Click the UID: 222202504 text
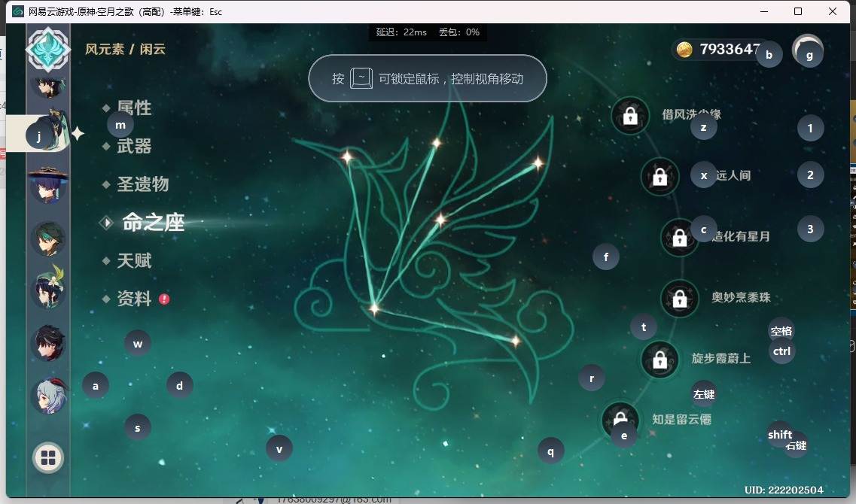The image size is (856, 504). 784,490
